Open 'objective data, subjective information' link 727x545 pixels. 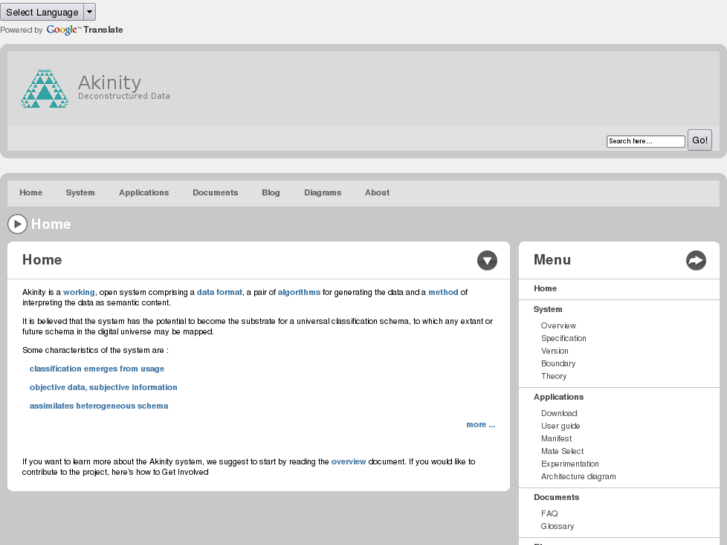click(103, 387)
